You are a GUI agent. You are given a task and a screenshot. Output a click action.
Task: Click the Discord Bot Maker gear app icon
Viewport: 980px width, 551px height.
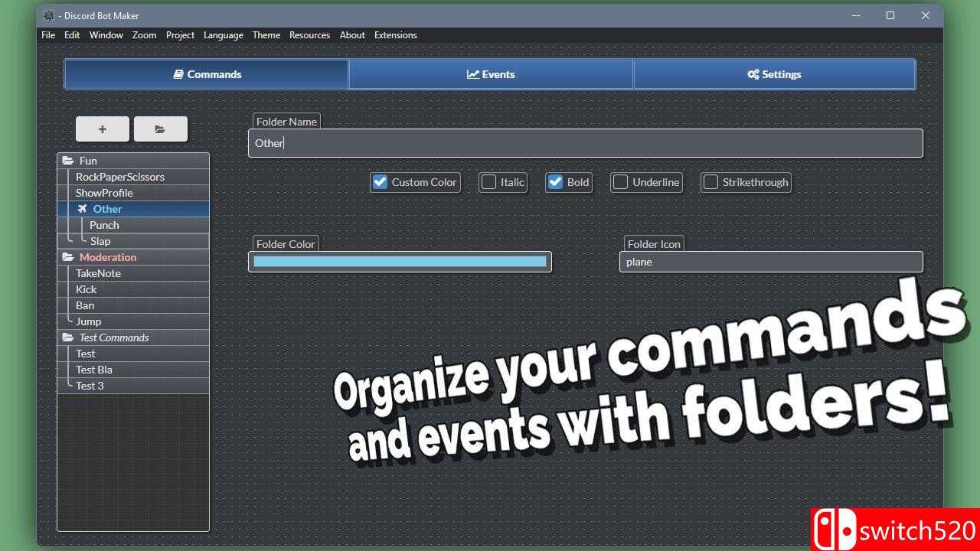[x=50, y=15]
